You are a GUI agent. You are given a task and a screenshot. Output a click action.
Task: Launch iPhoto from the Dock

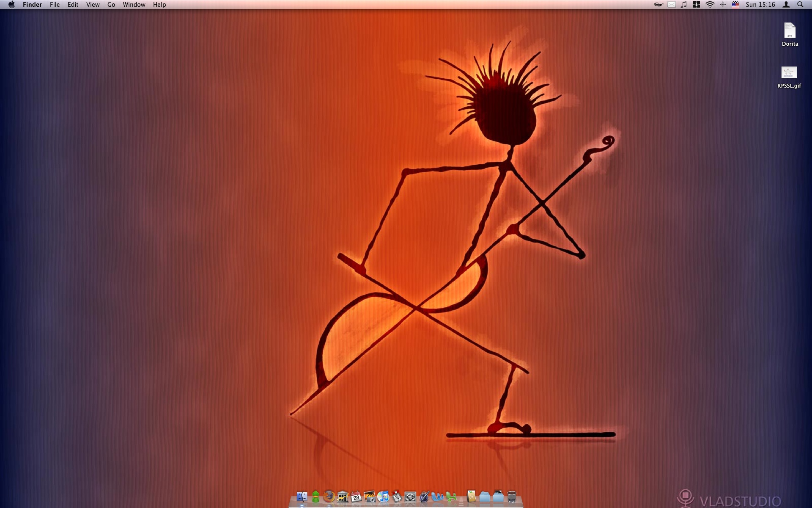click(370, 497)
